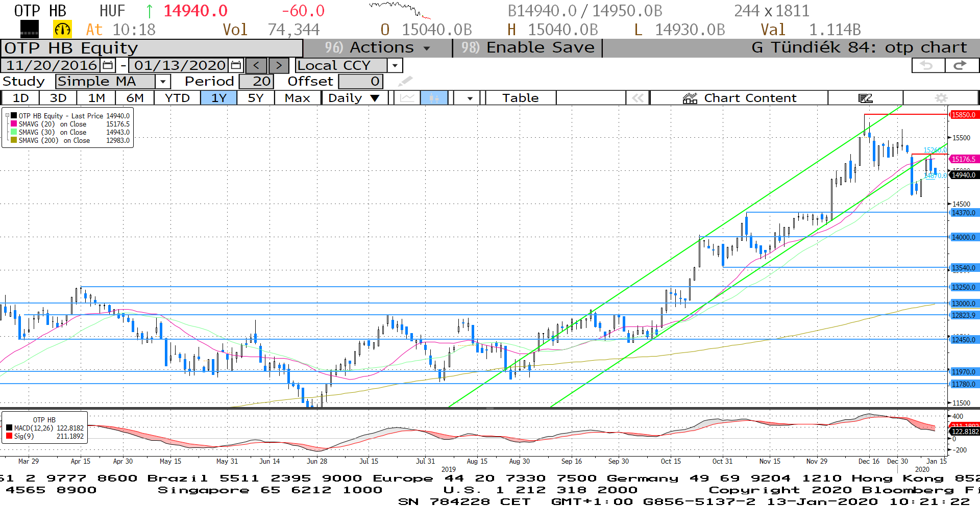
Task: Open the end date calendar picker
Action: coord(236,65)
